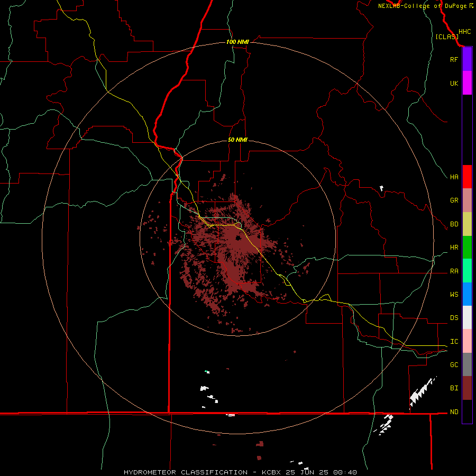Viewport: 476px width, 476px height.
Task: Click the IC legend label
Action: [454, 342]
